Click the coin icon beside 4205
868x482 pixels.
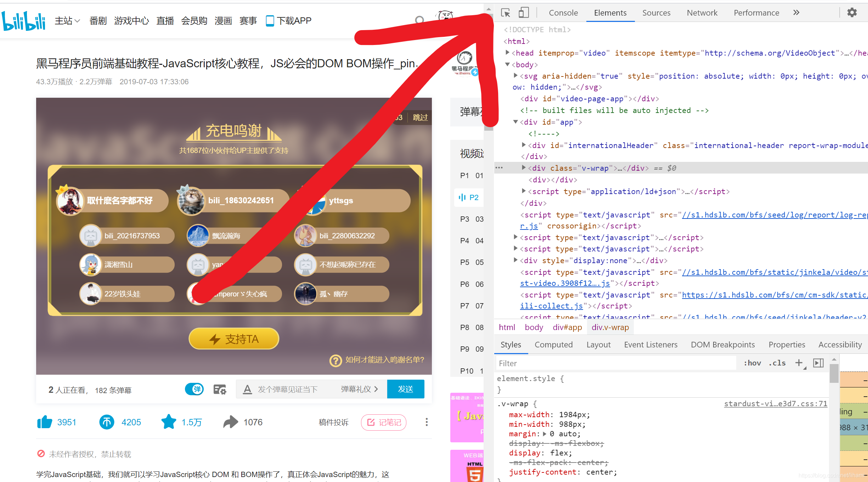click(107, 422)
